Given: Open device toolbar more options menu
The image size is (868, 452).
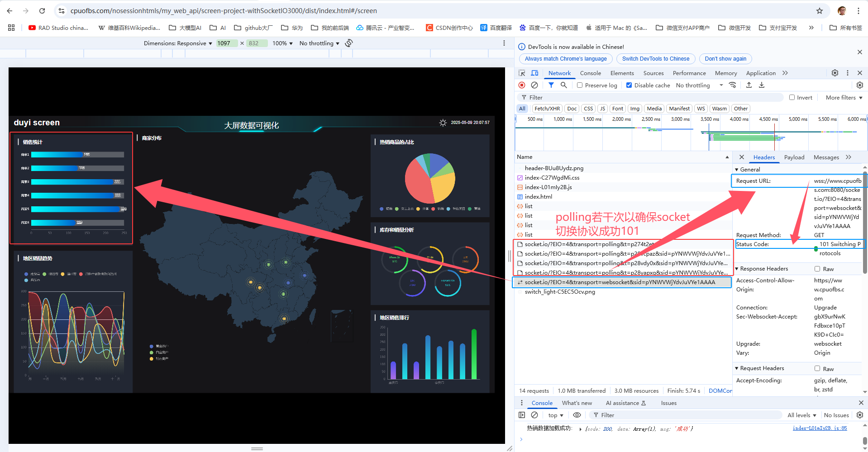Looking at the screenshot, I should click(504, 43).
